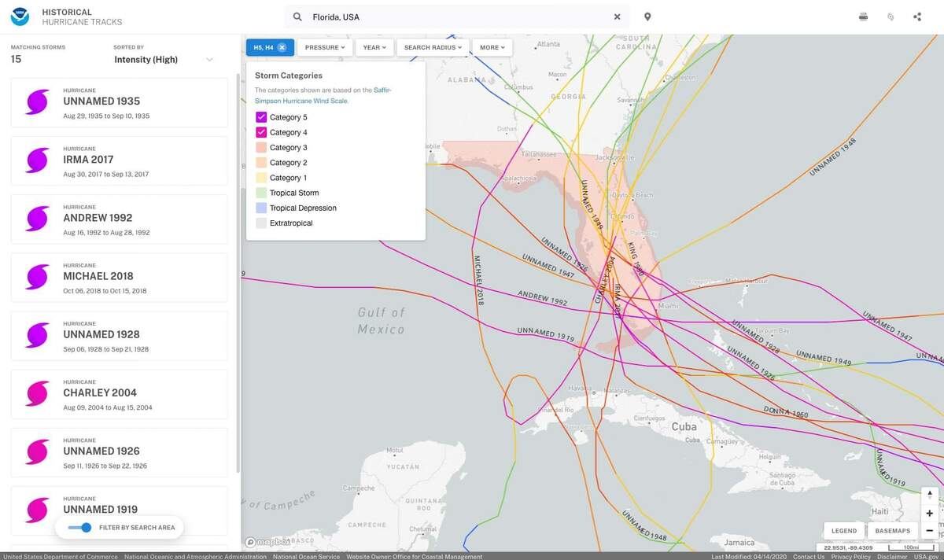
Task: Uncheck the Category 5 checkbox
Action: tap(261, 117)
